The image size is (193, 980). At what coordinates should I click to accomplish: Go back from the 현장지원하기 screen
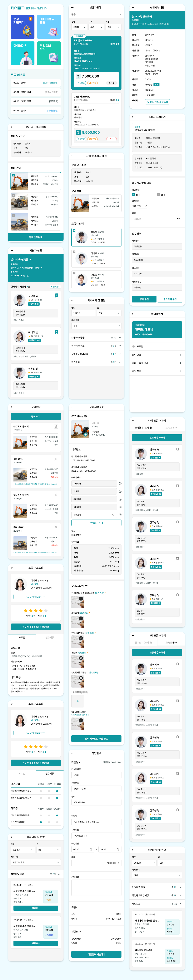tap(72, 8)
